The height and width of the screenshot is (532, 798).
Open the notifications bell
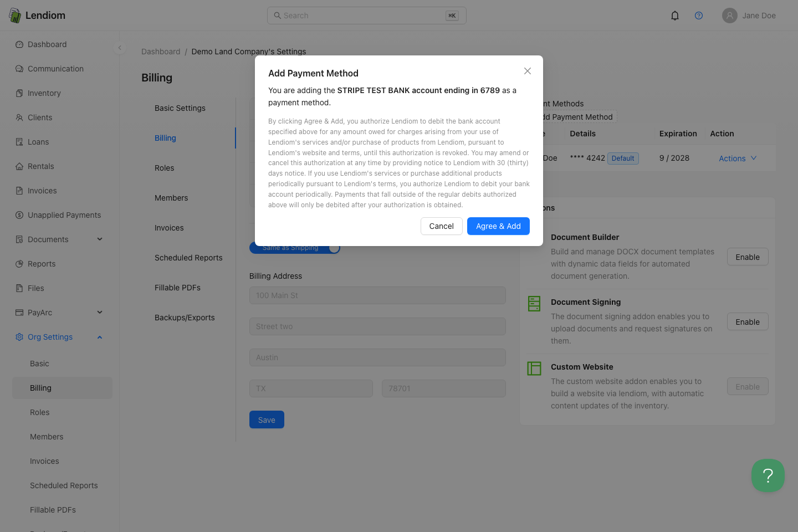[x=675, y=16]
